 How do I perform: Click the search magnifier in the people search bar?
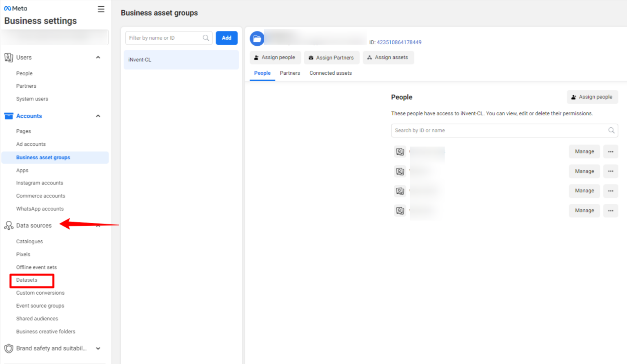(611, 130)
